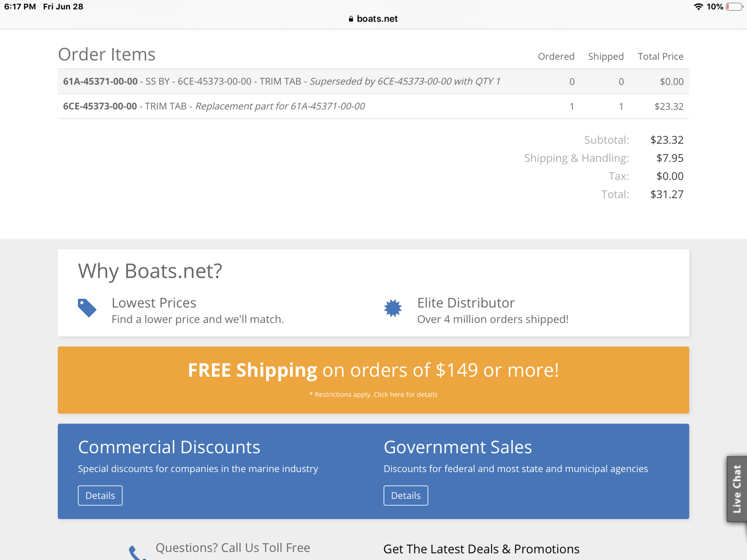Click 'Special discounts for companies in the marine industry'
The image size is (747, 560).
(198, 469)
